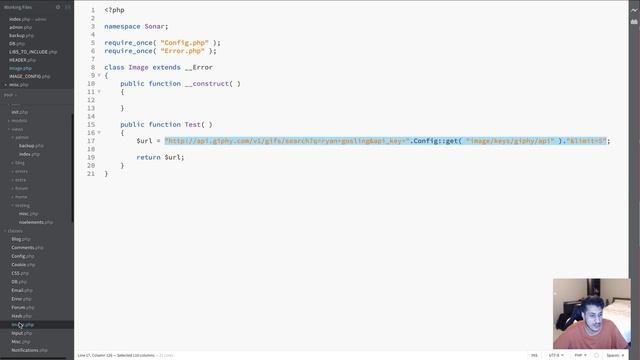Open Forum.php in the classes folder
This screenshot has width=640, height=360.
click(23, 308)
